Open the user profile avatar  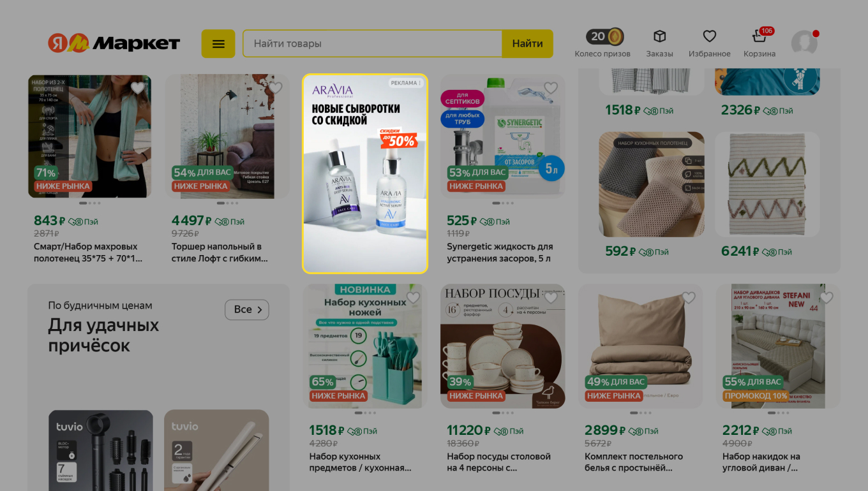804,43
